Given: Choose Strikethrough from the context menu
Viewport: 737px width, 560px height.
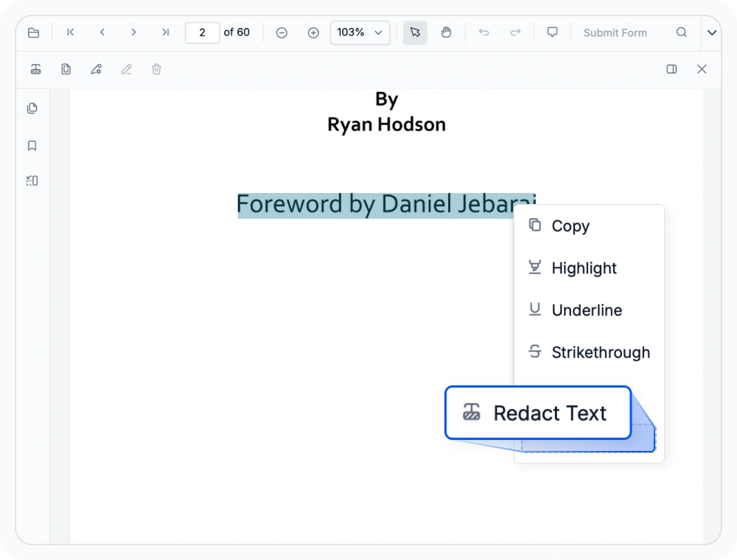Looking at the screenshot, I should click(589, 352).
